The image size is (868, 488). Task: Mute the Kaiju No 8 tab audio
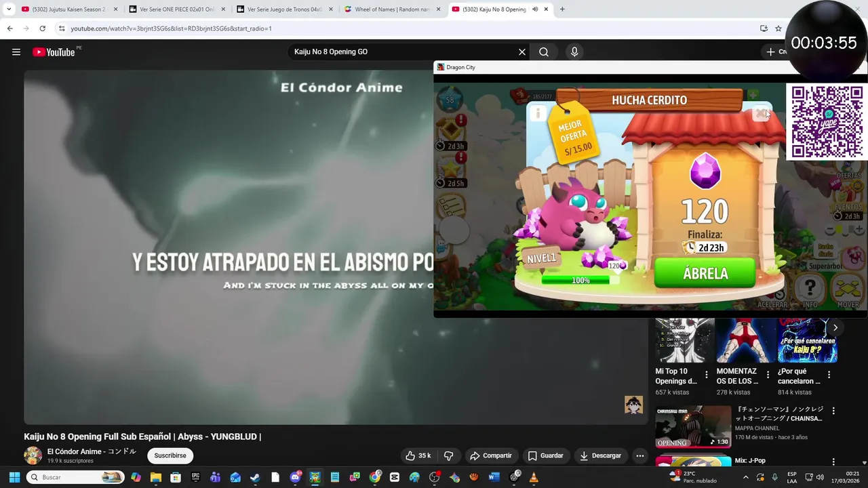pos(535,9)
